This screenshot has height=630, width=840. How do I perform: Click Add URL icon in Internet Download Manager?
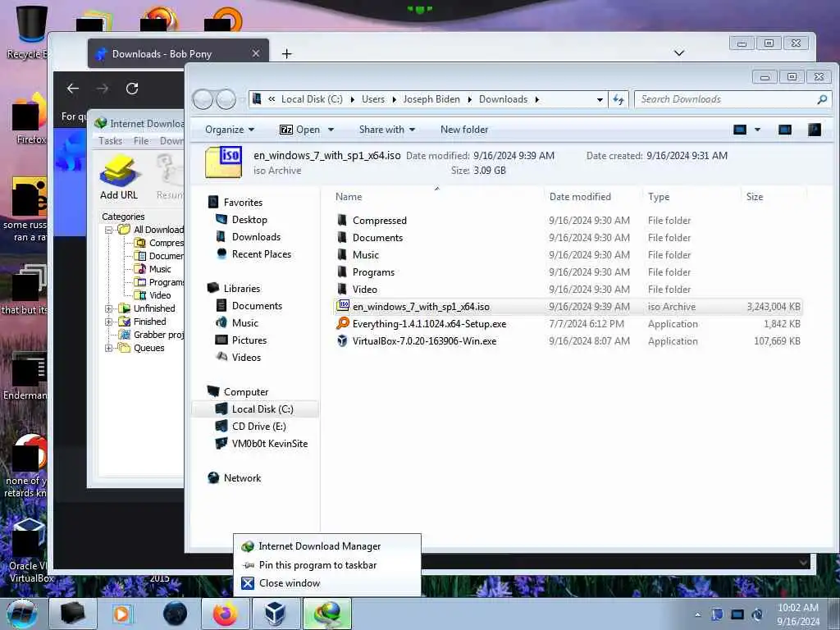coord(119,171)
